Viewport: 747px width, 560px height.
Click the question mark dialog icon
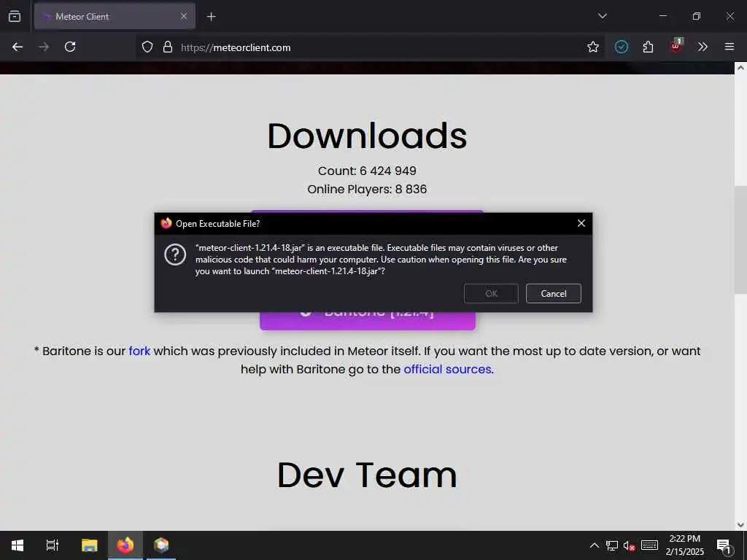(x=175, y=254)
